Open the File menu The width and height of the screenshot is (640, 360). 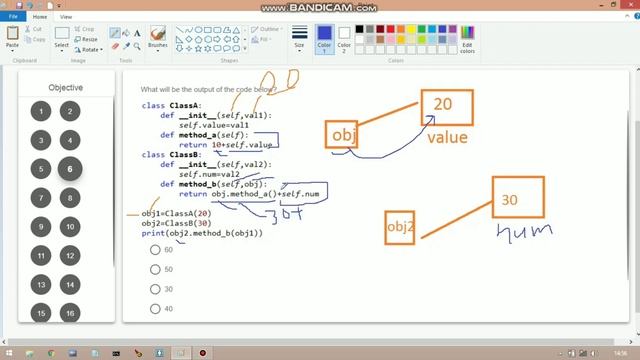13,16
